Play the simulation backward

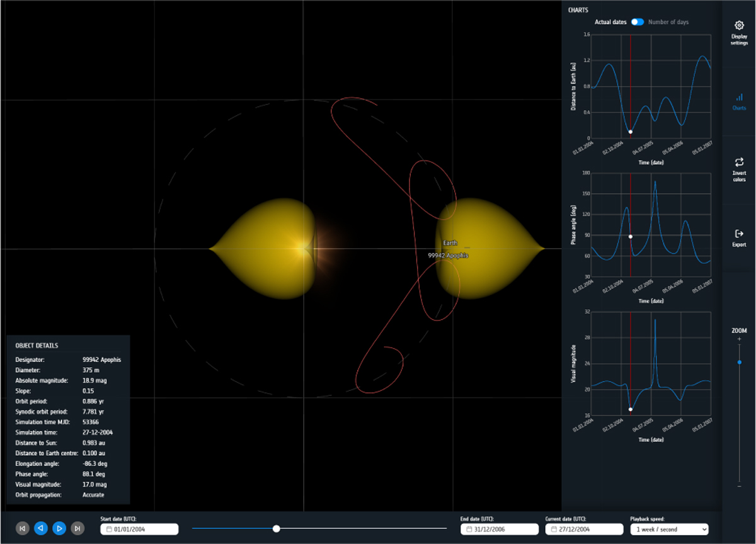[x=41, y=529]
